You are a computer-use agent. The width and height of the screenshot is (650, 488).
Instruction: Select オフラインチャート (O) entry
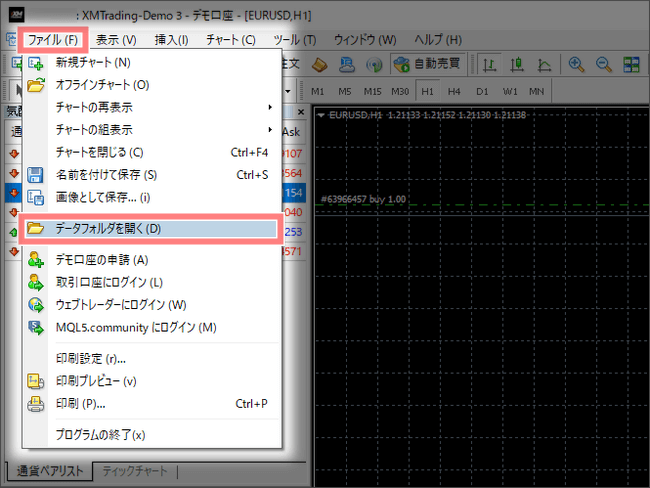pos(152,85)
